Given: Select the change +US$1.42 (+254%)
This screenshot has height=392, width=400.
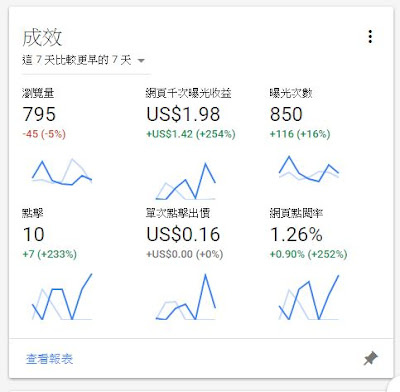Looking at the screenshot, I should [x=191, y=134].
